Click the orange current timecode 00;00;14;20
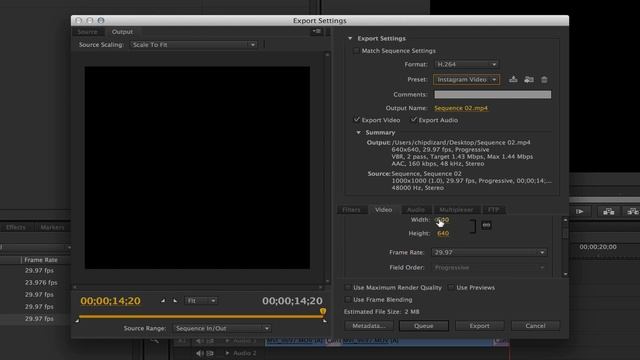This screenshot has height=360, width=640. pyautogui.click(x=111, y=301)
